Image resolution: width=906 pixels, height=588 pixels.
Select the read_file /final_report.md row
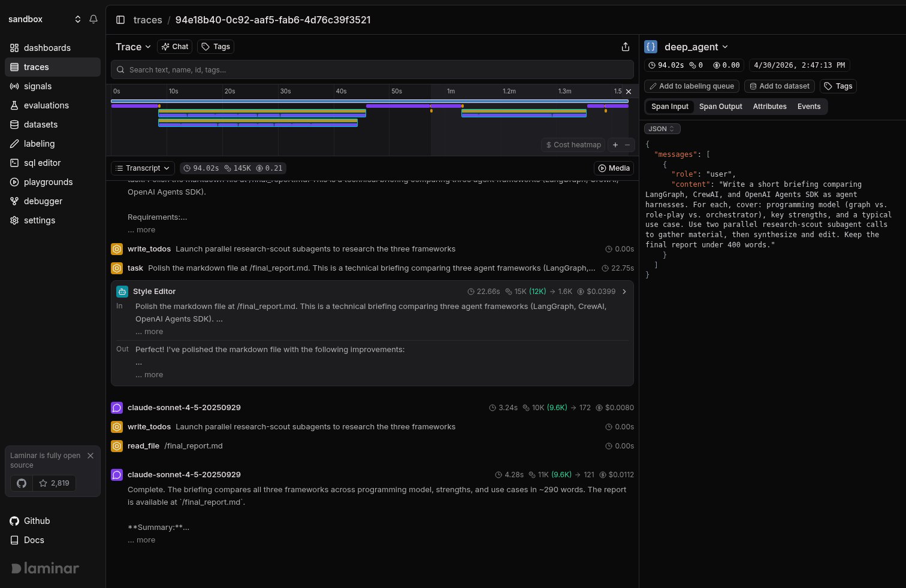pos(372,446)
